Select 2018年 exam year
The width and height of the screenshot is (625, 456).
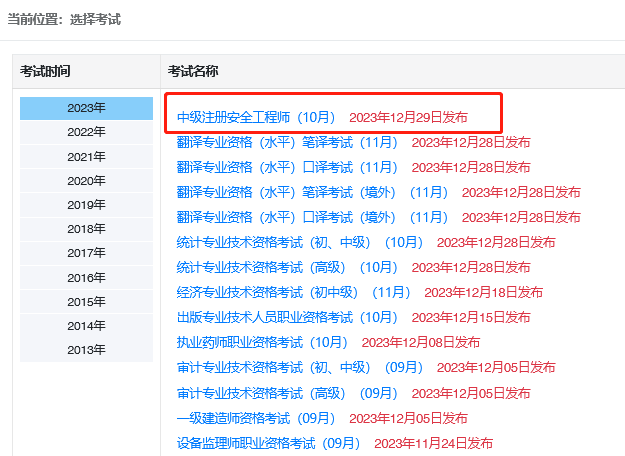pos(86,229)
